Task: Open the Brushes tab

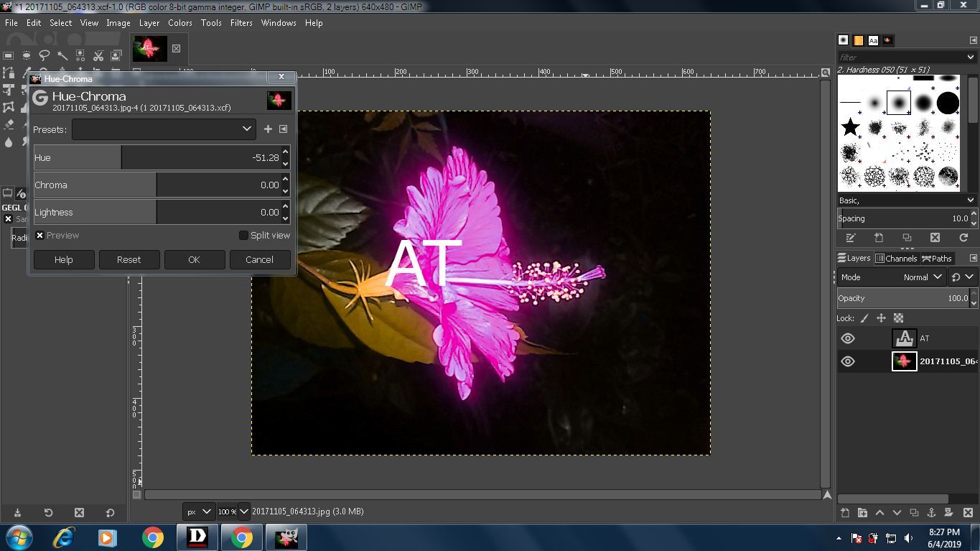Action: pos(843,40)
